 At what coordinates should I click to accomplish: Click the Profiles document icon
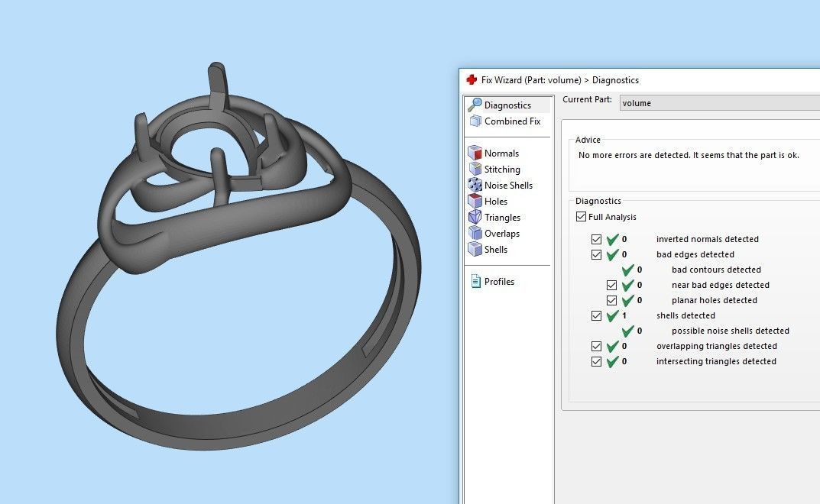[x=475, y=281]
